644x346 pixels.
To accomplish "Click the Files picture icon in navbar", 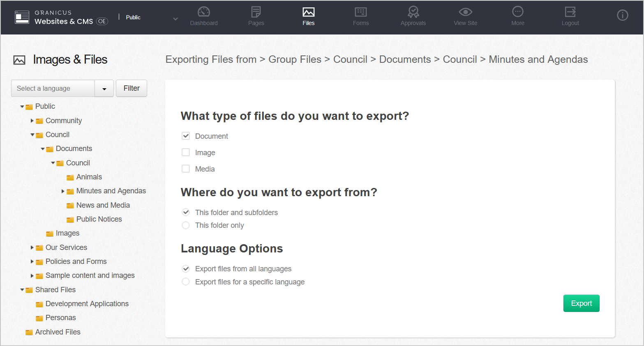I will [x=309, y=12].
